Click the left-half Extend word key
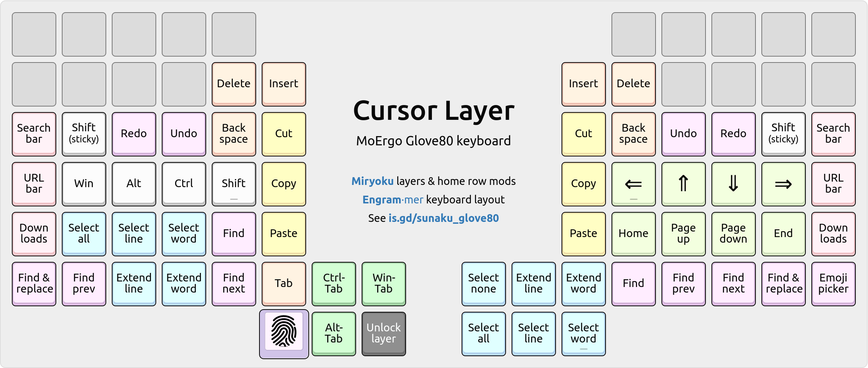The width and height of the screenshot is (868, 368). (x=184, y=284)
